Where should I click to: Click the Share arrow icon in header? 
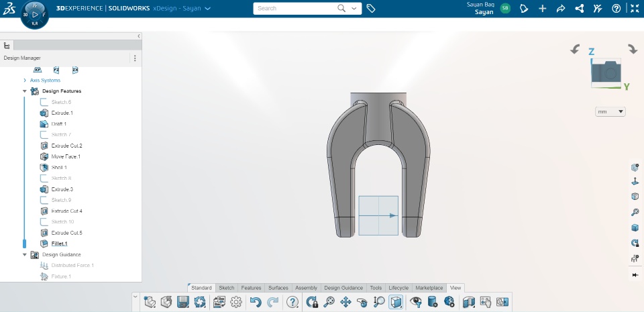(x=561, y=8)
